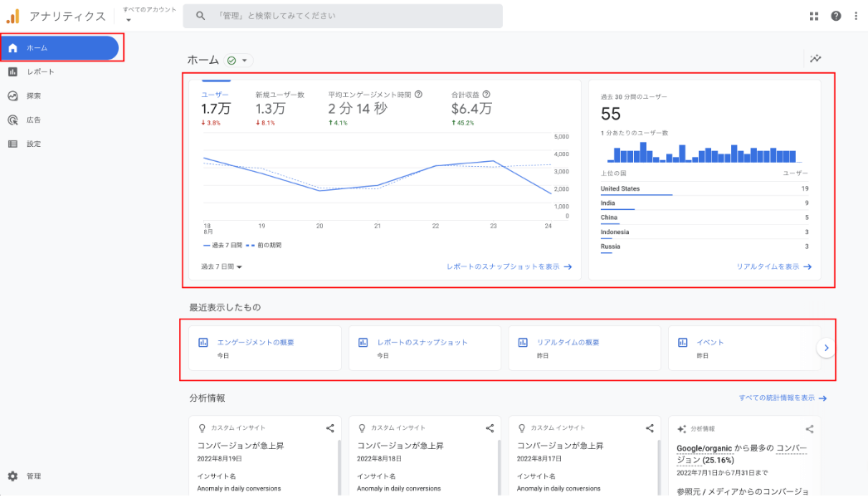Click the help icon next to 合計収益
Image resolution: width=868 pixels, height=498 pixels.
pos(486,95)
